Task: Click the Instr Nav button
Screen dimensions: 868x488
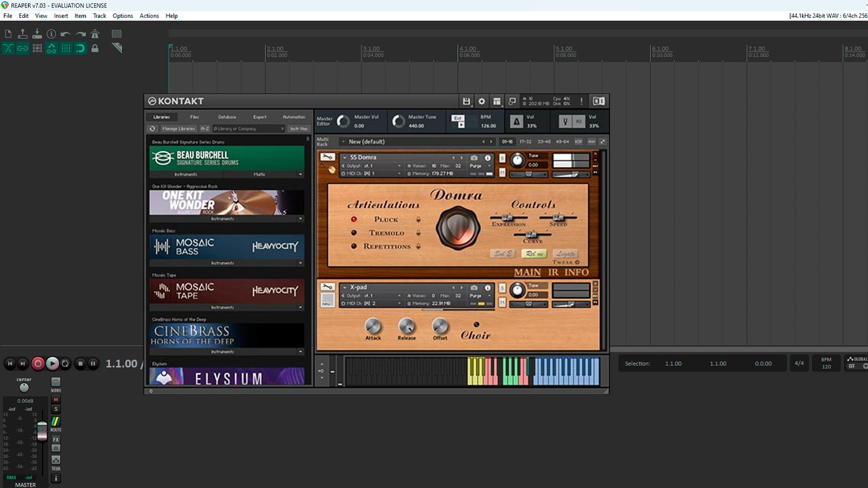Action: pyautogui.click(x=299, y=128)
